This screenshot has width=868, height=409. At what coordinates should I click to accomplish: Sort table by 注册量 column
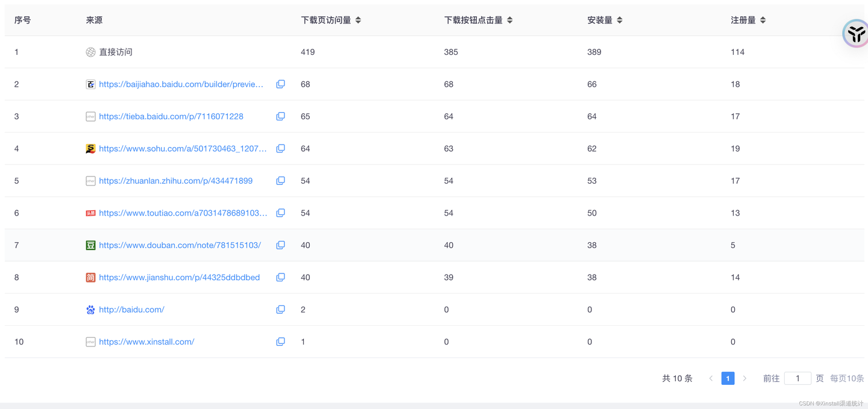click(763, 19)
